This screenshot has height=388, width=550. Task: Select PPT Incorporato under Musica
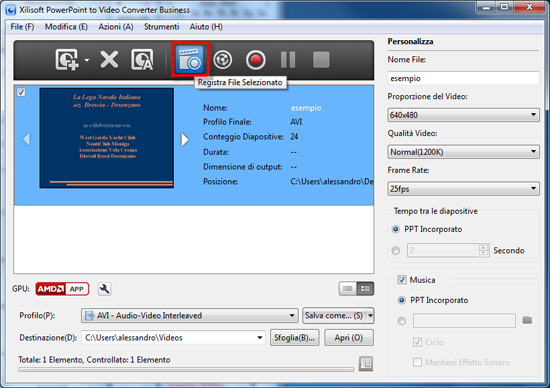[402, 300]
